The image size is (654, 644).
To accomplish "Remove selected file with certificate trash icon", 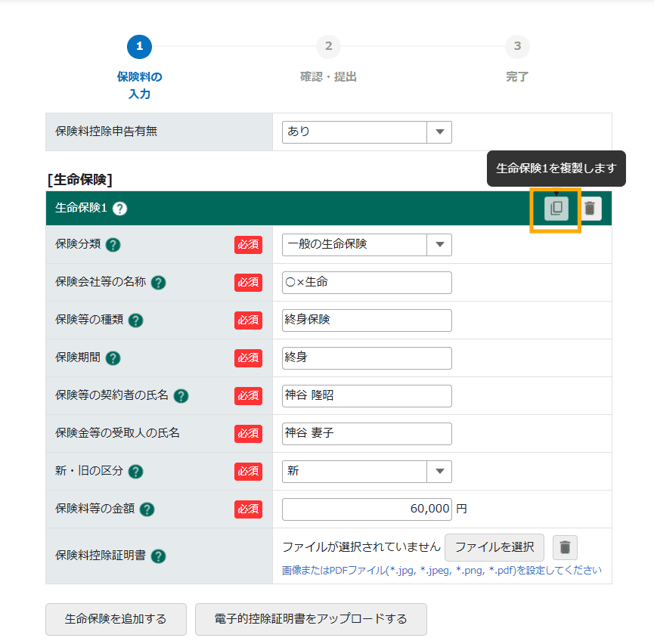I will (x=565, y=547).
